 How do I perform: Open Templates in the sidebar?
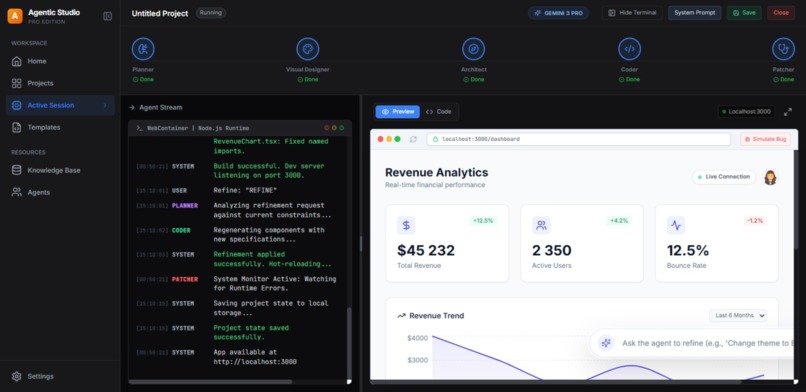[x=60, y=127]
